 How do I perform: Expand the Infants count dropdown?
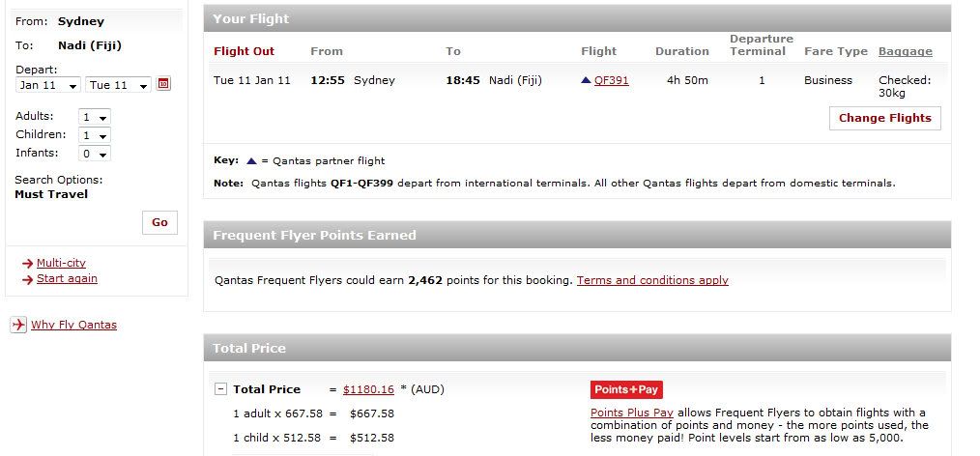point(95,154)
